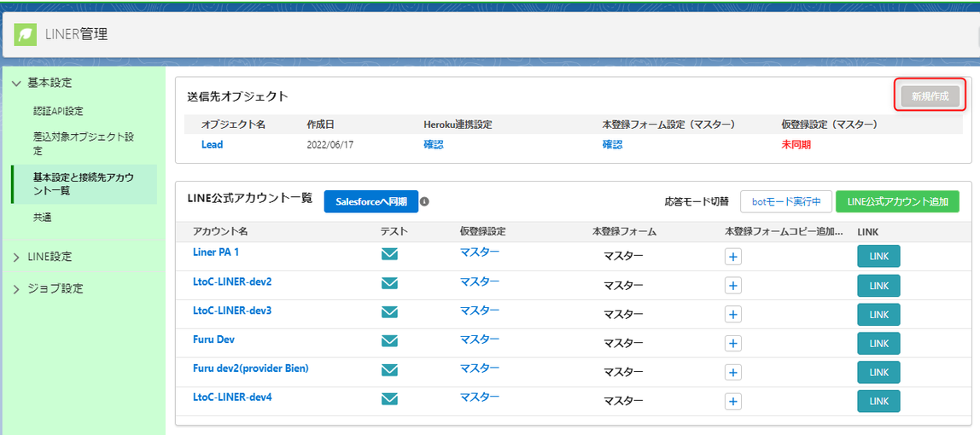The height and width of the screenshot is (435, 980).
Task: Click test envelope icon for LtoC-LINER-dev4
Action: click(389, 398)
